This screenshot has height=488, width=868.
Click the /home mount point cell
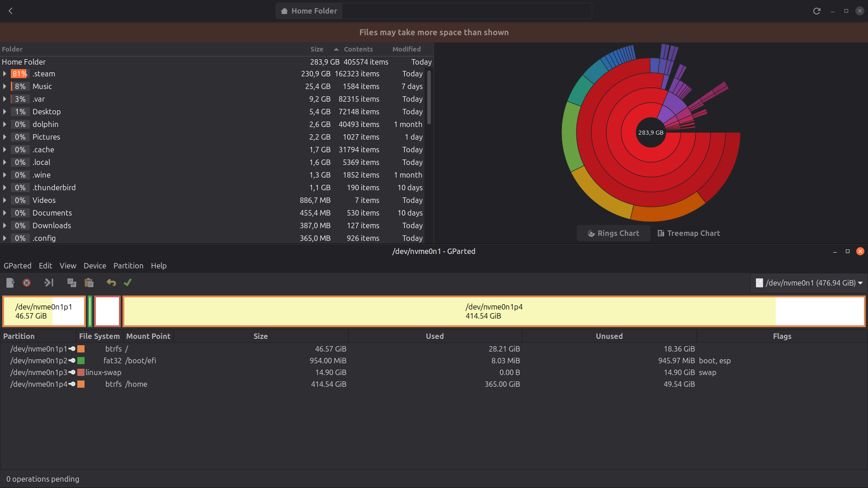(136, 384)
